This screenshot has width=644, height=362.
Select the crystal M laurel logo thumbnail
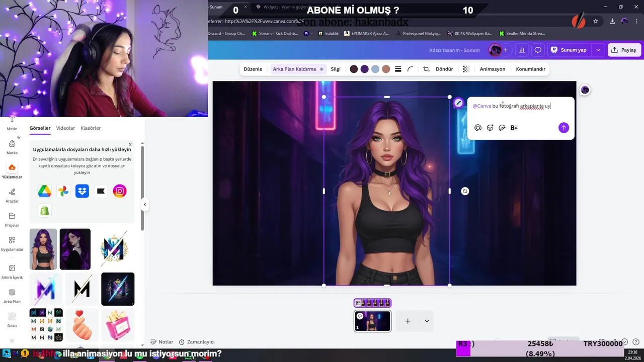114,249
